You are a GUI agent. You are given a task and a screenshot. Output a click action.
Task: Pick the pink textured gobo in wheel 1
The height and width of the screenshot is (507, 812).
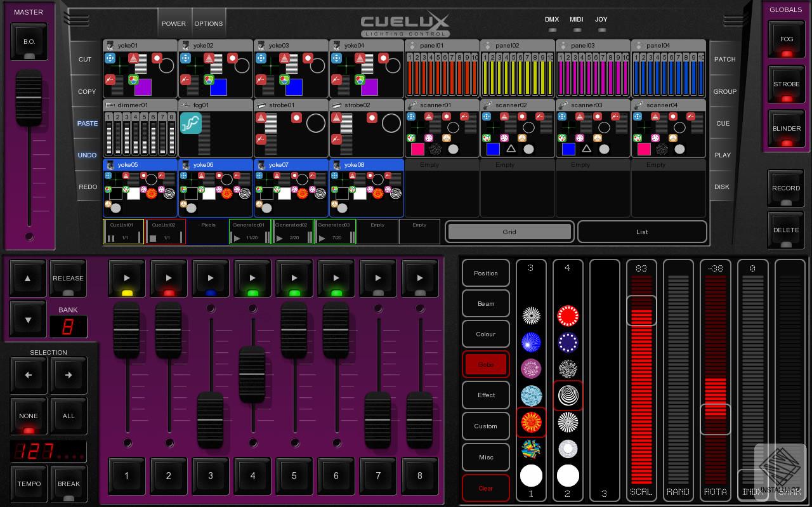coord(531,369)
